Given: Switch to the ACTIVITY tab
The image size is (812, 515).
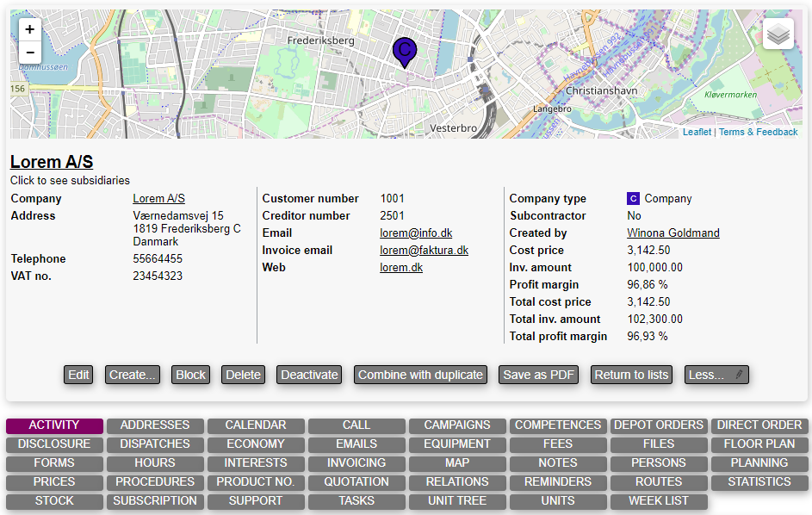Looking at the screenshot, I should tap(54, 425).
